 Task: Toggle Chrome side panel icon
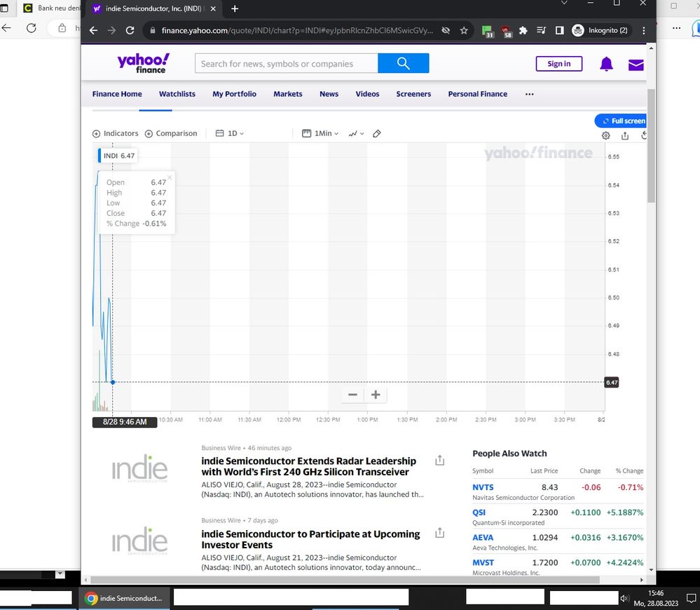coord(559,30)
